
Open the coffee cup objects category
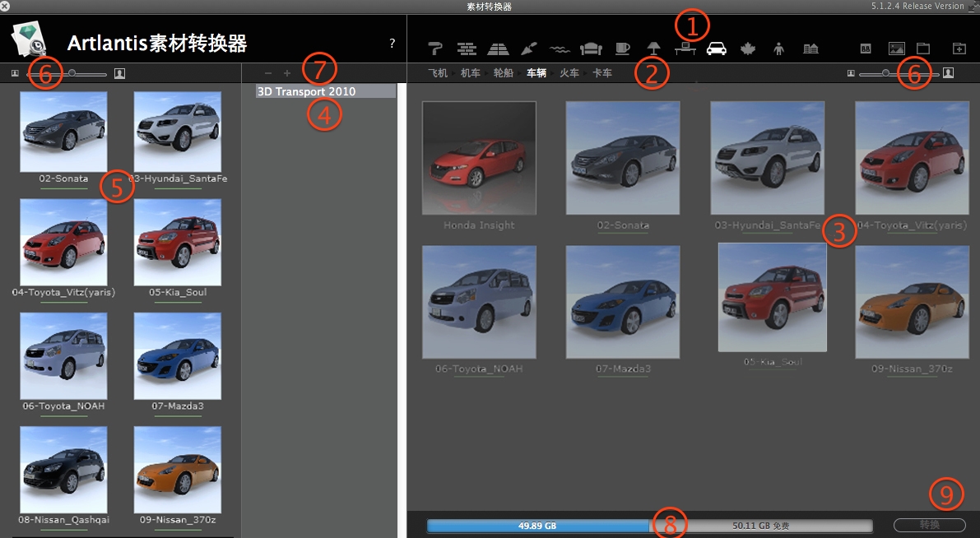coord(623,49)
